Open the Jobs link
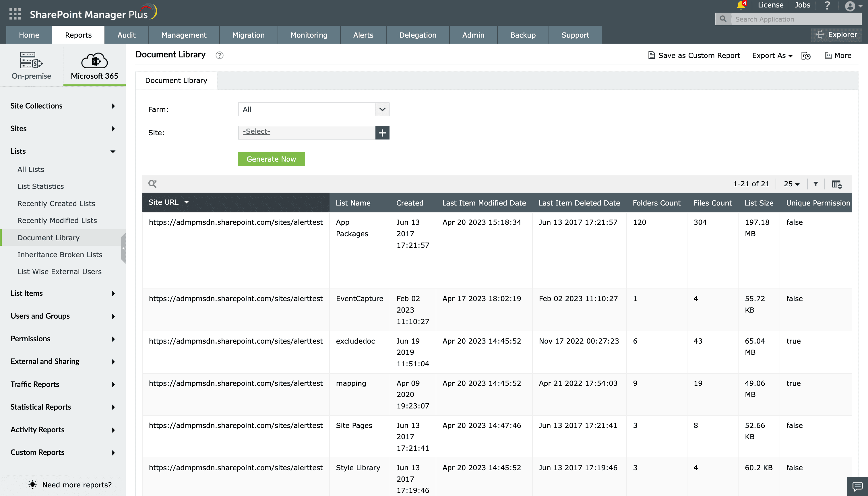The width and height of the screenshot is (868, 496). [802, 5]
